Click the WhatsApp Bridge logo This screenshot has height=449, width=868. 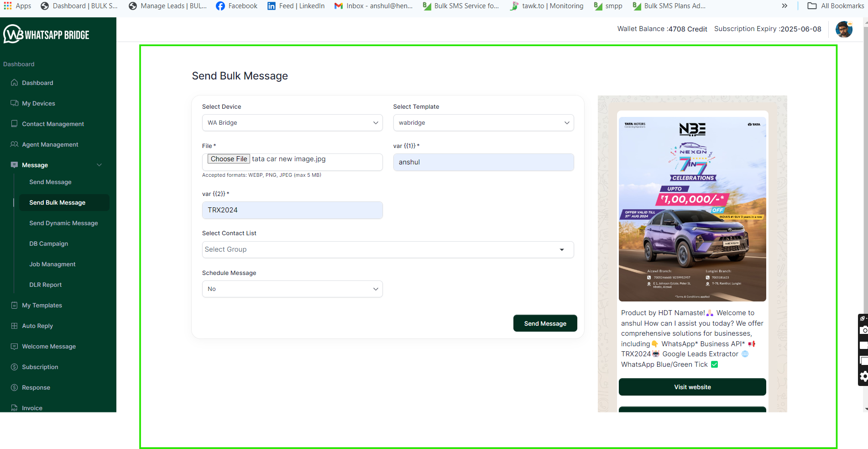[x=46, y=34]
